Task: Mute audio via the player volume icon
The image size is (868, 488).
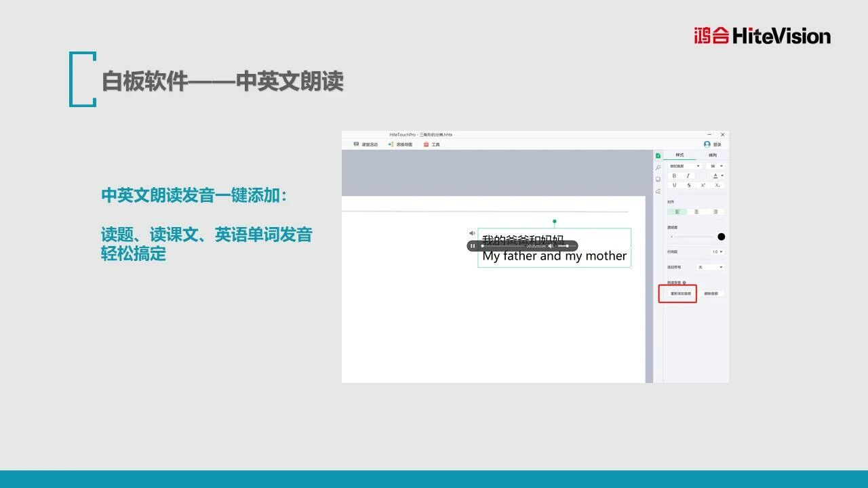Action: click(x=551, y=246)
